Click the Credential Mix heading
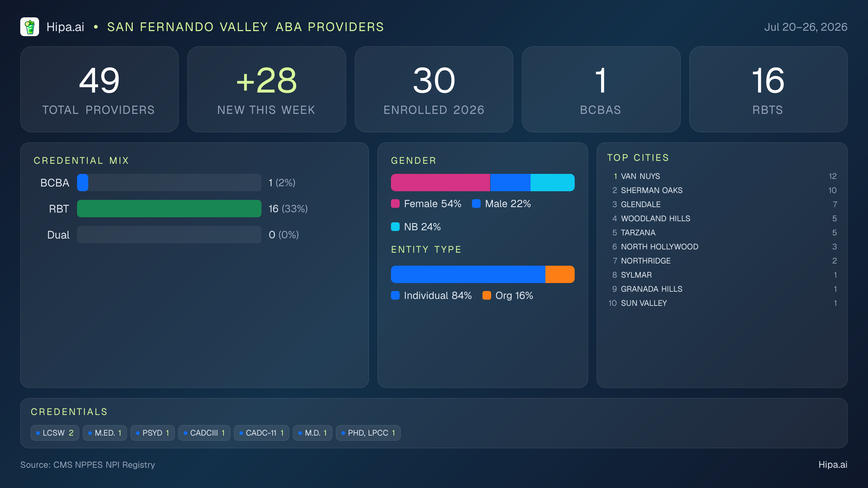Viewport: 868px width, 488px height. [x=81, y=160]
